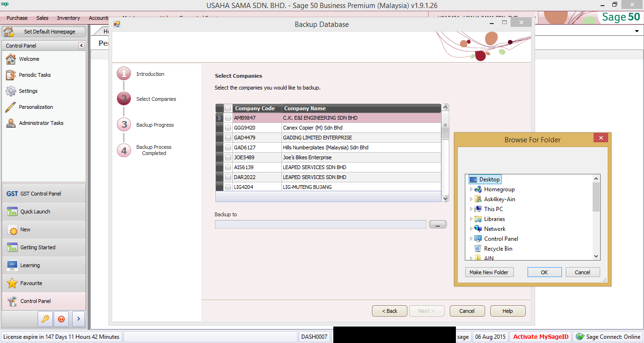This screenshot has width=644, height=343.
Task: Expand the Libraries tree node
Action: click(x=471, y=219)
